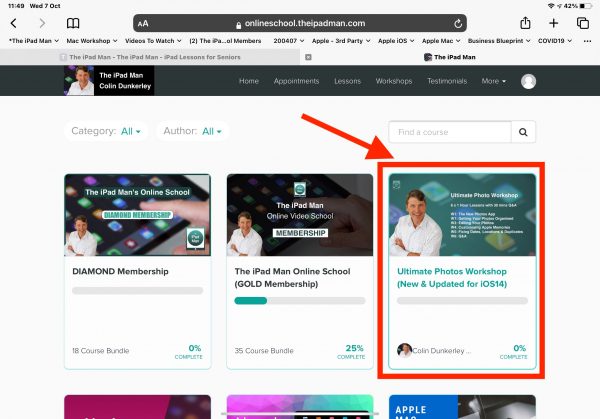600x419 pixels.
Task: Open Appointments in site navigation
Action: click(296, 81)
